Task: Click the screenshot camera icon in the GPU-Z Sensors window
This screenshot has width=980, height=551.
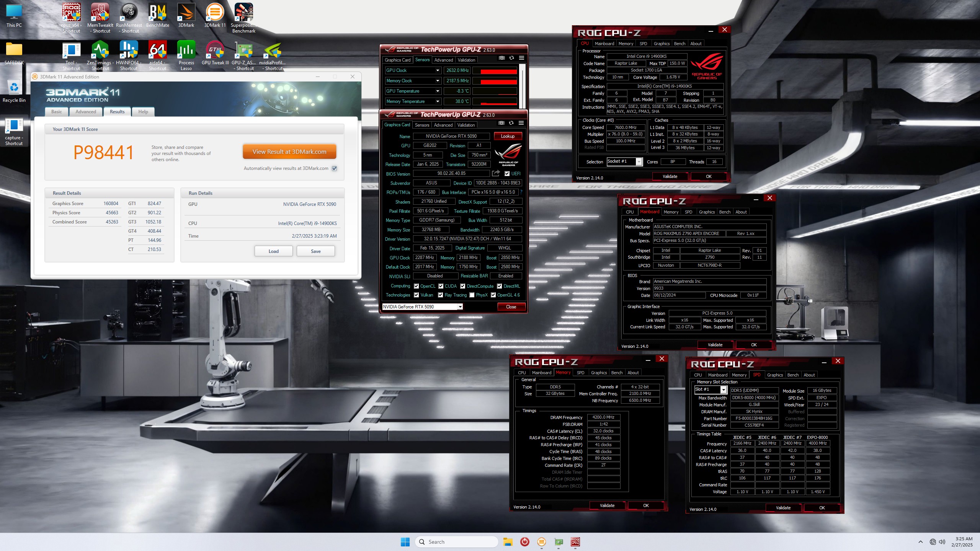Action: [x=502, y=58]
